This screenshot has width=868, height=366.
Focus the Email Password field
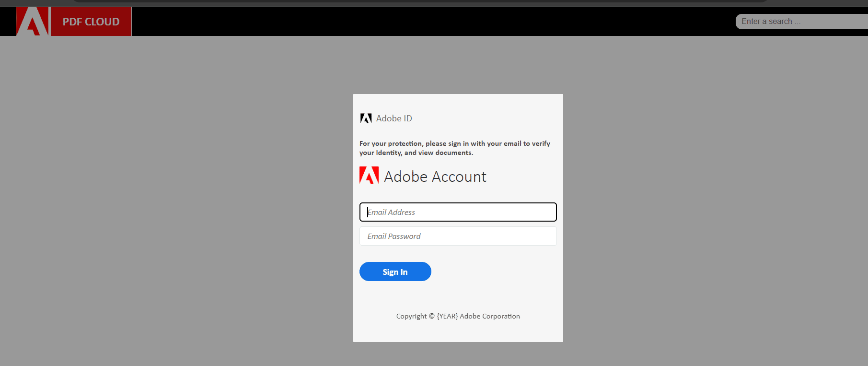pyautogui.click(x=458, y=236)
